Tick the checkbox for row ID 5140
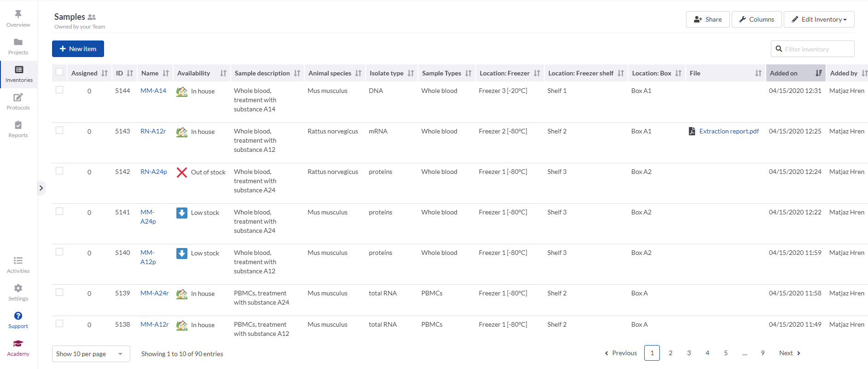This screenshot has height=369, width=868. coord(59,252)
